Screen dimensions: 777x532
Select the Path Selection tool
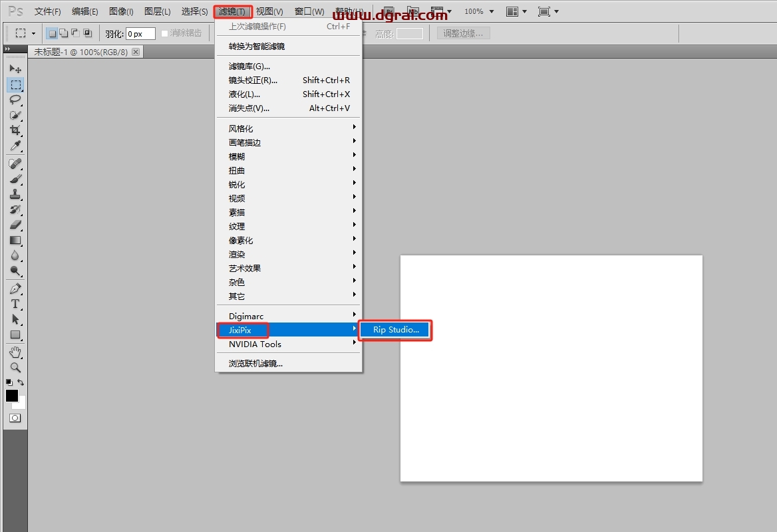(x=15, y=319)
